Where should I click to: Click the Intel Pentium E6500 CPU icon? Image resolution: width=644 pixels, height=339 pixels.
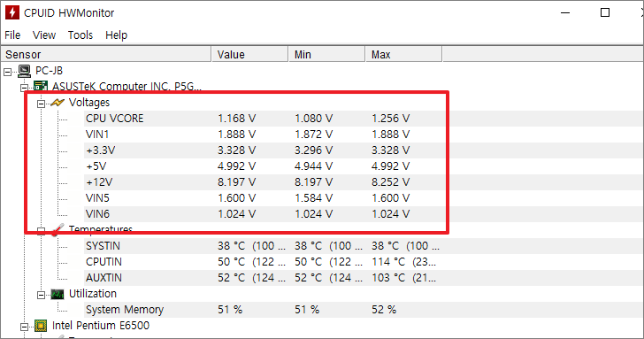[x=41, y=326]
